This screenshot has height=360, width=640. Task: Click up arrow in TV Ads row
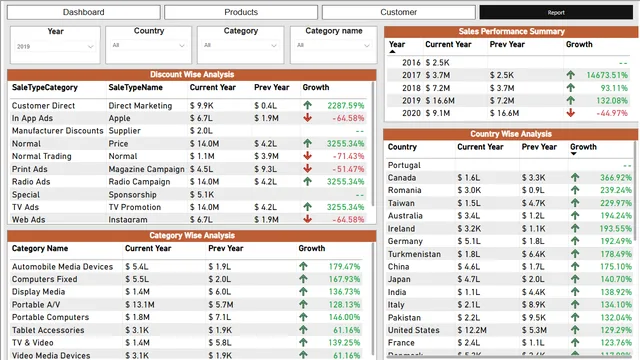pyautogui.click(x=307, y=207)
